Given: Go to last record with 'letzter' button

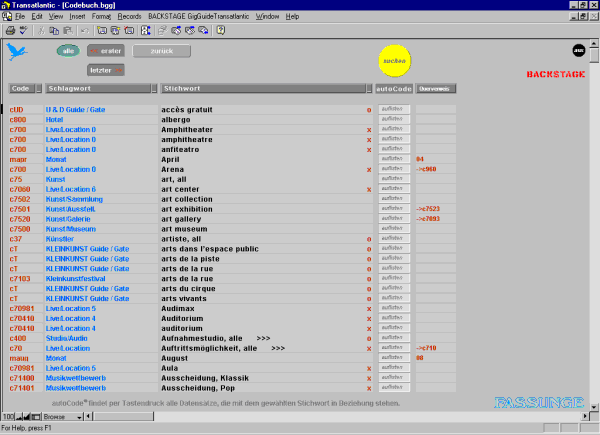Looking at the screenshot, I should click(106, 69).
